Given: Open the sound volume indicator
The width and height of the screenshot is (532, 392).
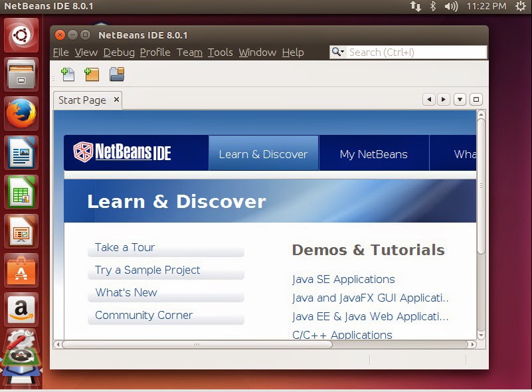Looking at the screenshot, I should (x=451, y=6).
